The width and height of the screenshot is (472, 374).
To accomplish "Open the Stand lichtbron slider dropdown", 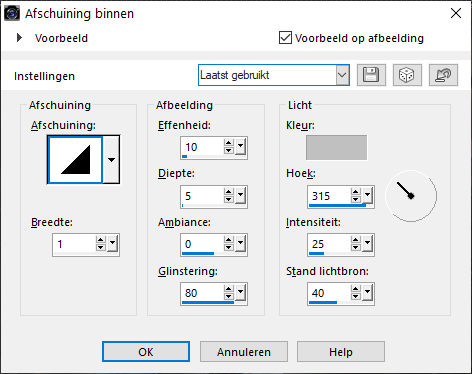I will click(368, 293).
